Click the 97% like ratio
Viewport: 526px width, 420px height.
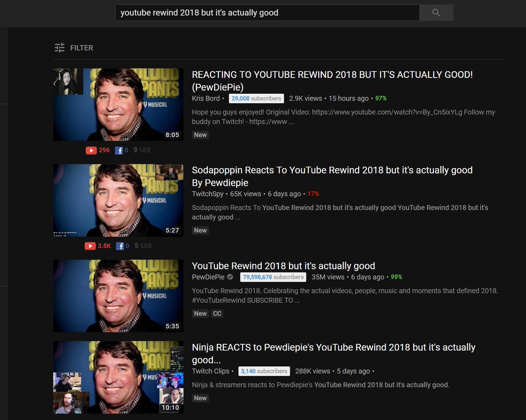(x=381, y=99)
